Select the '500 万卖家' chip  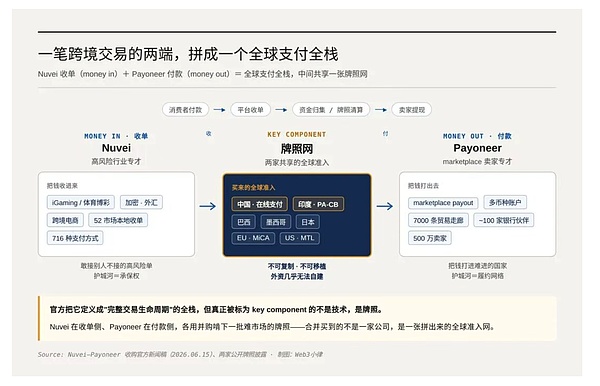[430, 238]
